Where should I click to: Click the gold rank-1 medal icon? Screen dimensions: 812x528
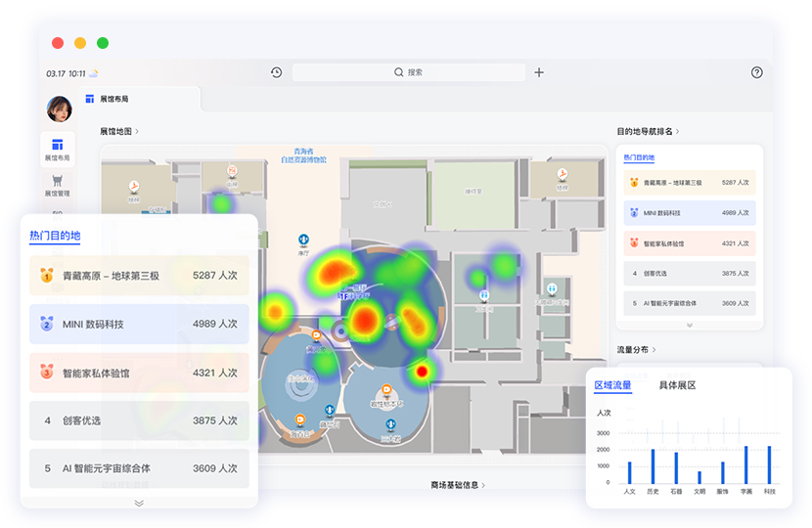(46, 276)
